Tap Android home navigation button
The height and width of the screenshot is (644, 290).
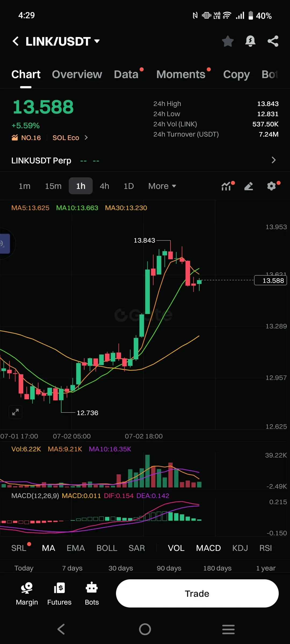coord(145,629)
